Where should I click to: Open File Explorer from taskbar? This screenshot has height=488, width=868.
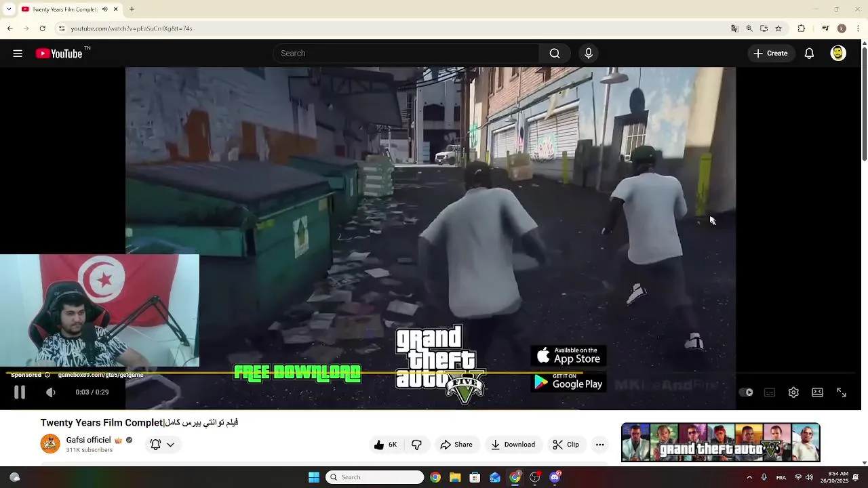pyautogui.click(x=455, y=477)
